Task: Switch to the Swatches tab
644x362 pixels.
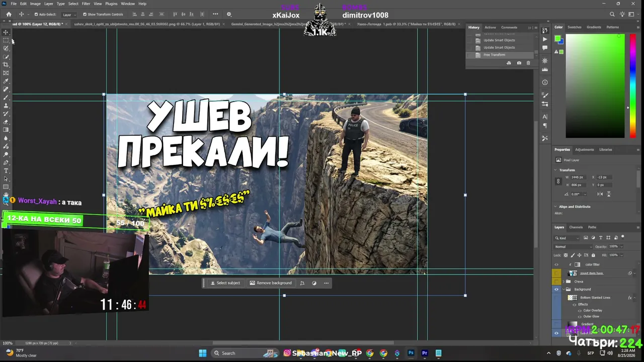Action: point(575,27)
